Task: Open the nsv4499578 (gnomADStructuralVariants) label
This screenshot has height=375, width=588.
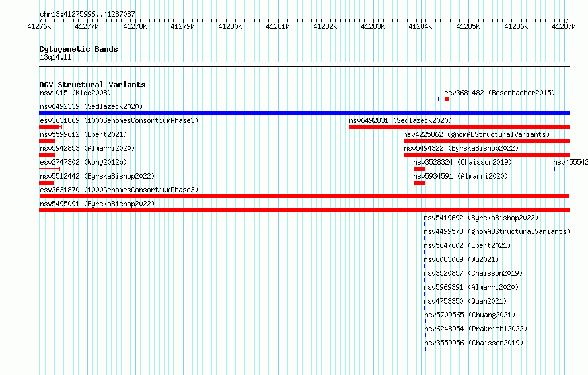Action: pos(497,231)
